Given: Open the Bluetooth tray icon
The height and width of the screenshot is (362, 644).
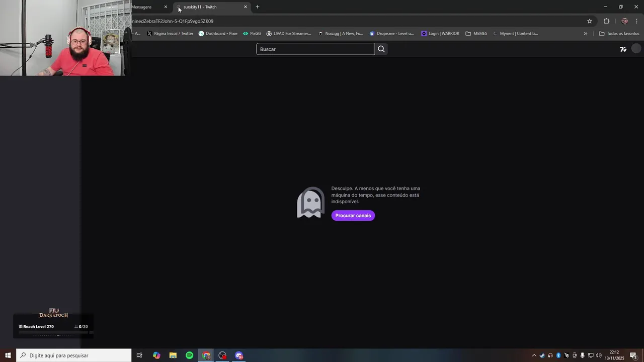Looking at the screenshot, I should coord(558,355).
